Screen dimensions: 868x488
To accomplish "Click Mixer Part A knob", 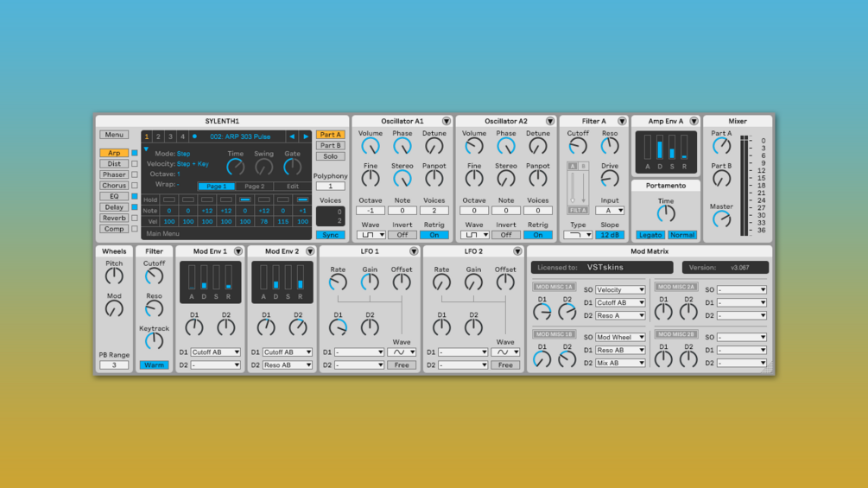I will tap(721, 147).
